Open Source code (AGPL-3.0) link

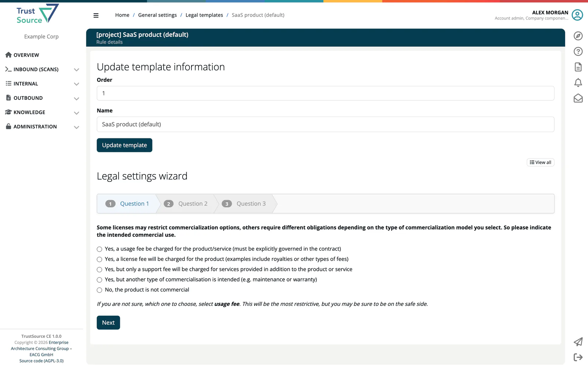pos(42,361)
